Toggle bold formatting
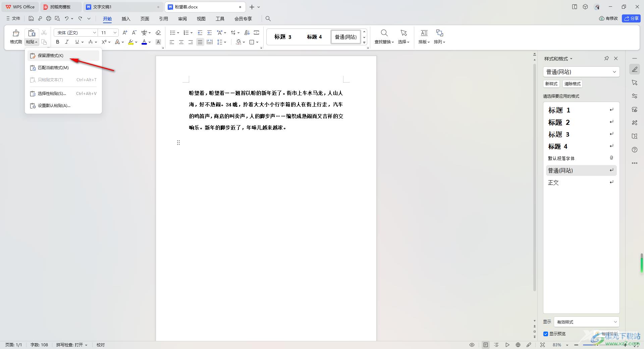The width and height of the screenshot is (644, 349). 58,42
